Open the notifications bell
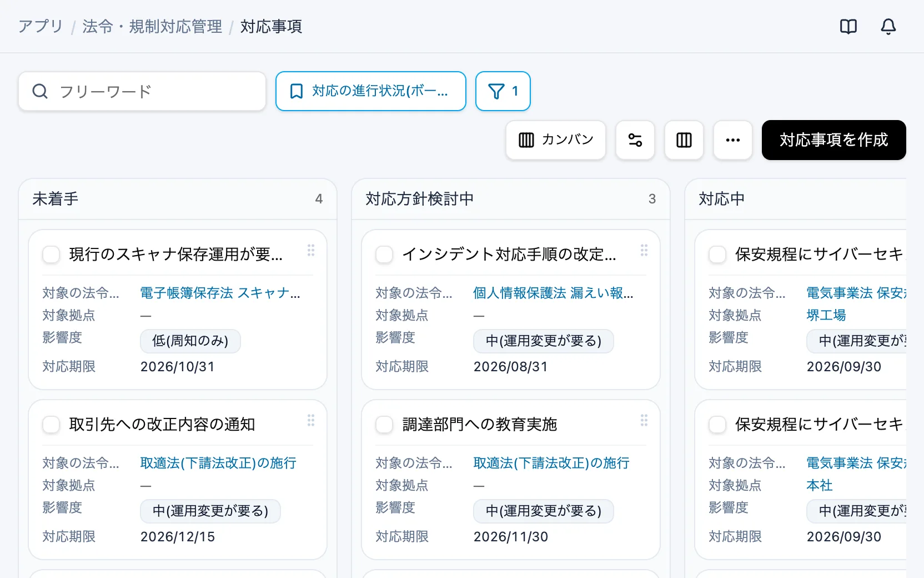 point(888,26)
